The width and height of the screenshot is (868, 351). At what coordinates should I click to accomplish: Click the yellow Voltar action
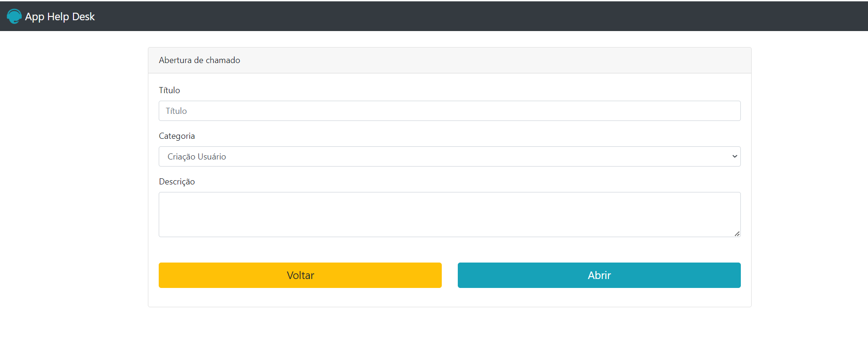[x=300, y=275]
